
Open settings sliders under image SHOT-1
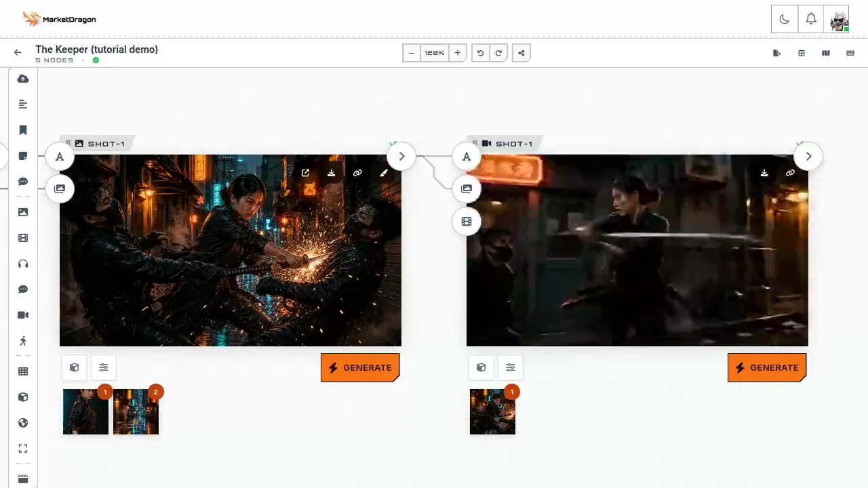pyautogui.click(x=104, y=367)
